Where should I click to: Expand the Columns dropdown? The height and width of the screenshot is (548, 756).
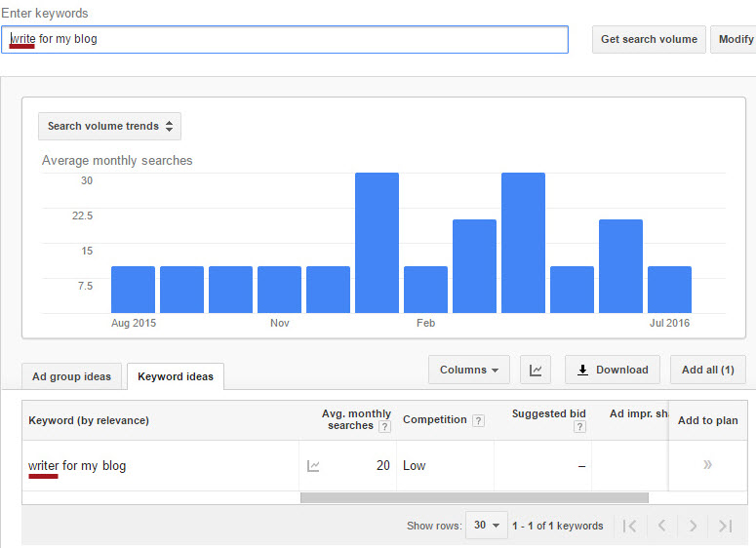(x=468, y=371)
